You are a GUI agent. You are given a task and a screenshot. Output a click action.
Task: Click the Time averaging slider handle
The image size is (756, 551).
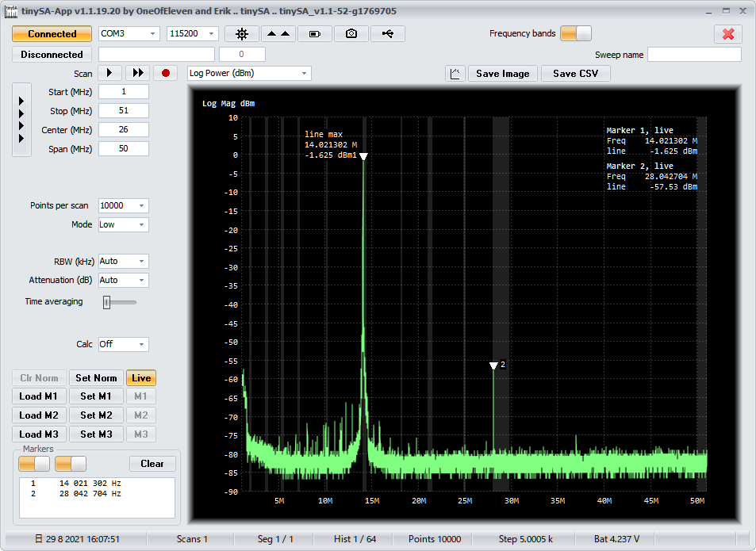click(106, 303)
